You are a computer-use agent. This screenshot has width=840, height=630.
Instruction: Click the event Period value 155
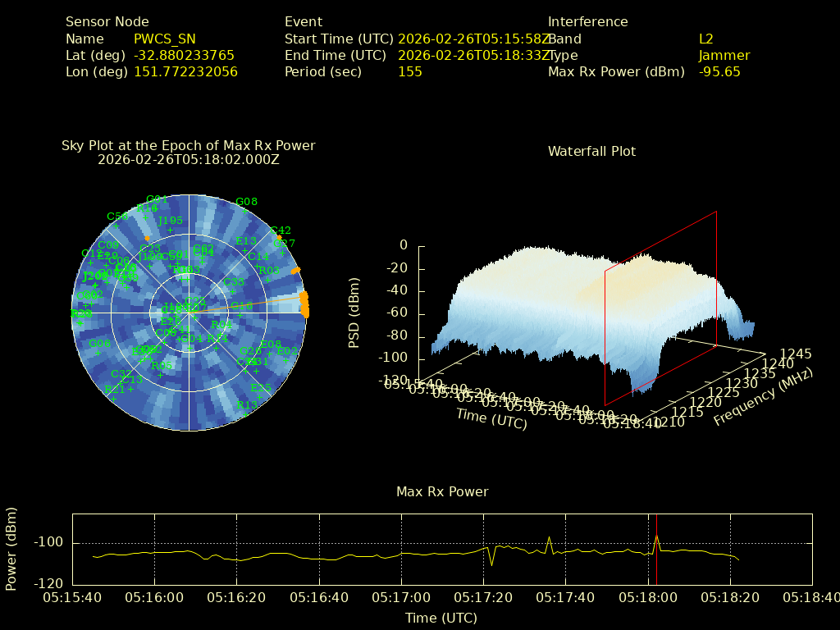[x=410, y=71]
